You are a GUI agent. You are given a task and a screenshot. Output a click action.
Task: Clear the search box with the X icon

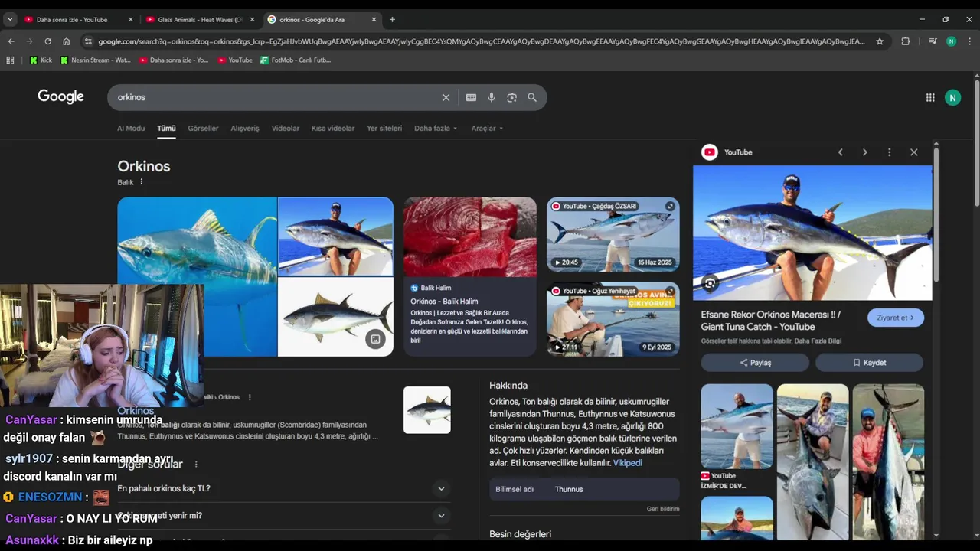(x=446, y=97)
